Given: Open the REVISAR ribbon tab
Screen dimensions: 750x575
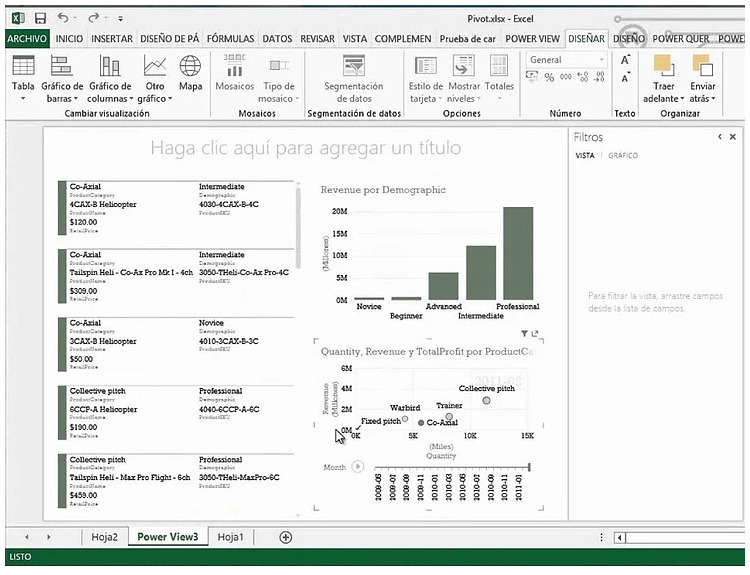Looking at the screenshot, I should point(317,39).
